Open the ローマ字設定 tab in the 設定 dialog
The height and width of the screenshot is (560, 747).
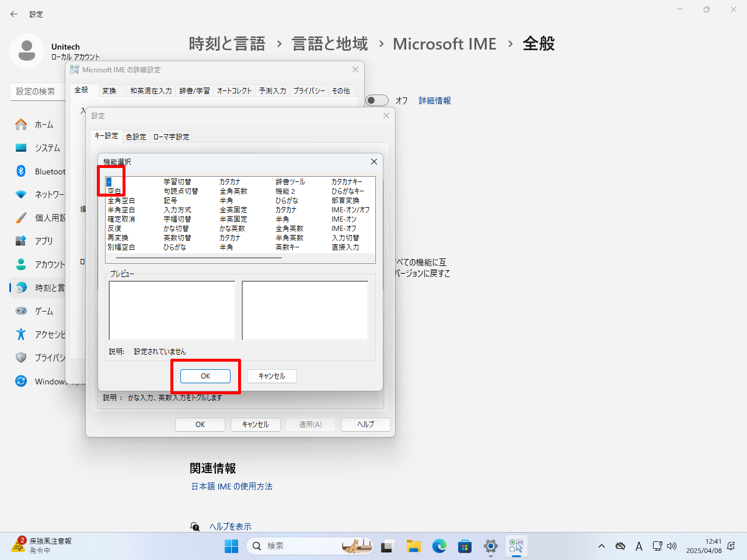click(171, 136)
